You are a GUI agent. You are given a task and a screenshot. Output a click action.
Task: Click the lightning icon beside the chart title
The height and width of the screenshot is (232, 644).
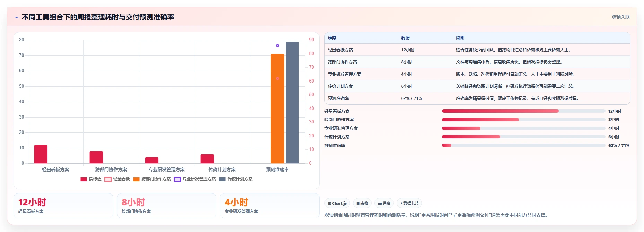[x=16, y=17]
